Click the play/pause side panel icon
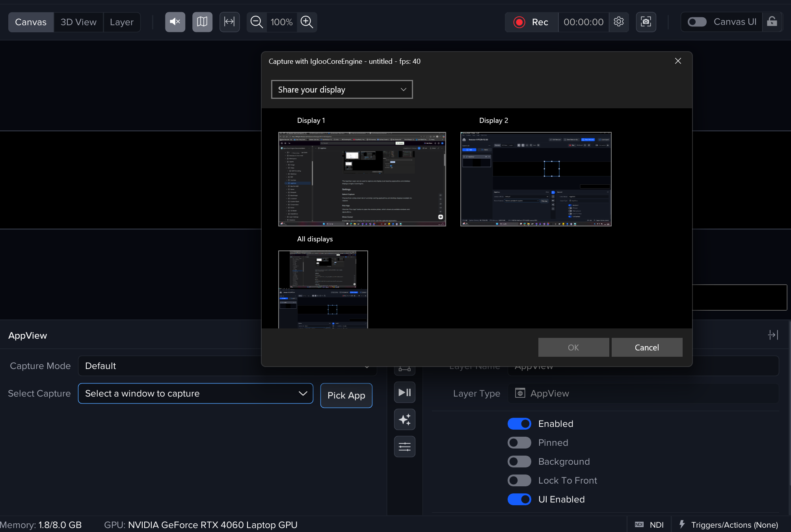 coord(405,392)
